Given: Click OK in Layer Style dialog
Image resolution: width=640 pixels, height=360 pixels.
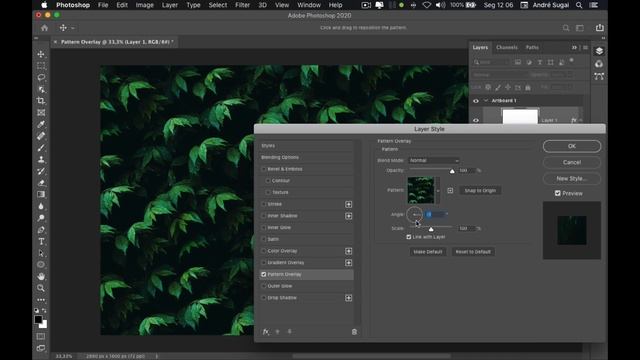Looking at the screenshot, I should (572, 146).
